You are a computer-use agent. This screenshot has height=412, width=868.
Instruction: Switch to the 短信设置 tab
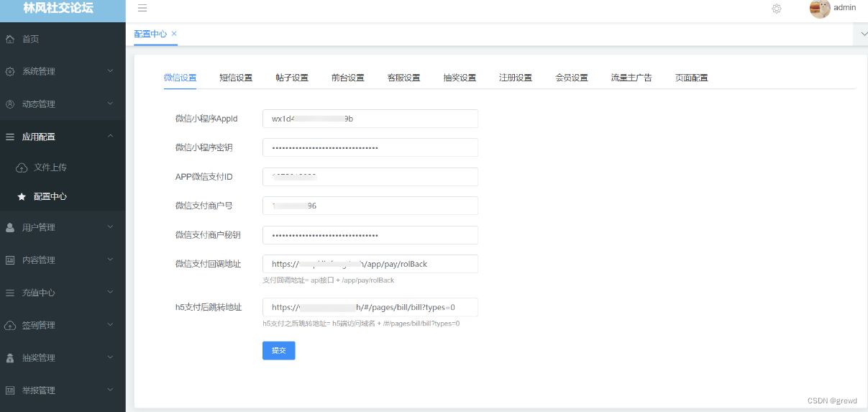(x=236, y=78)
